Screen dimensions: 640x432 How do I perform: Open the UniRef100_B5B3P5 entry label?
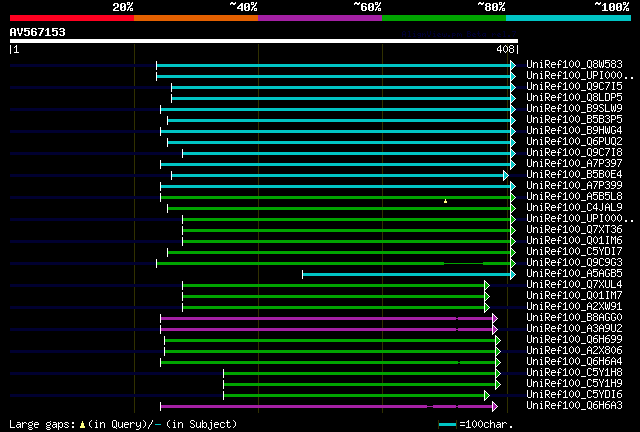tap(574, 120)
